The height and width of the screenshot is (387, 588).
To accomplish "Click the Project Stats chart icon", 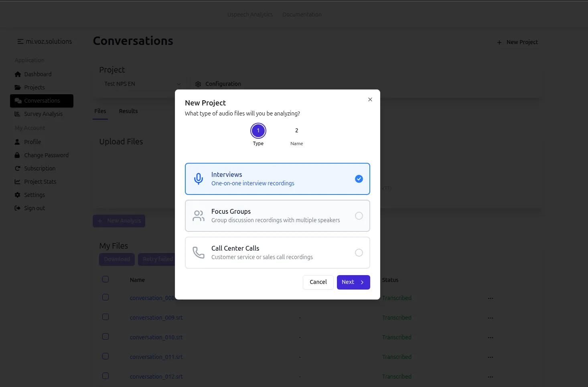I will (17, 182).
